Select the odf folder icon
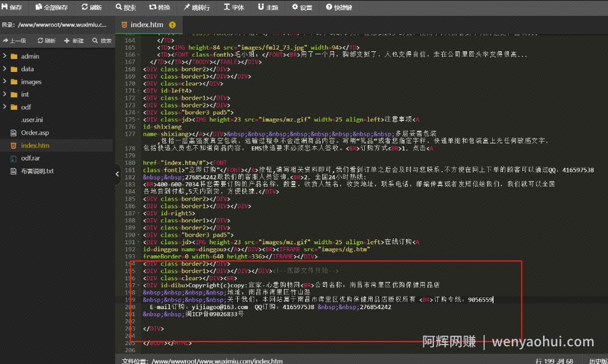The height and width of the screenshot is (364, 608). click(14, 107)
